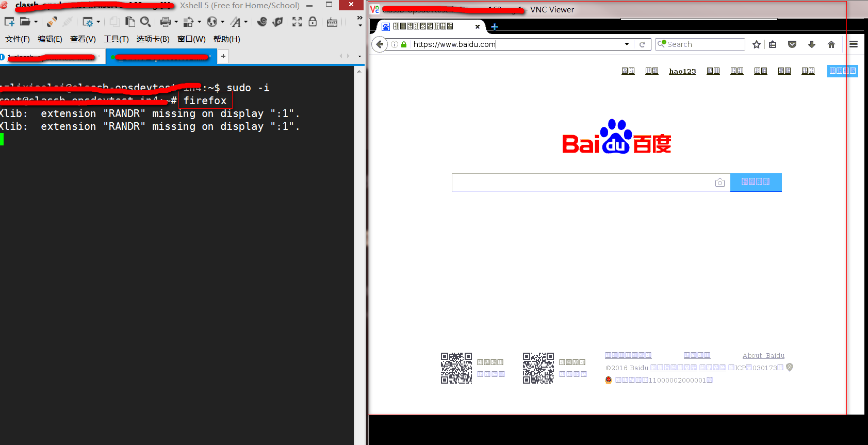
Task: Click the Pocket icon in Firefox toolbar
Action: [x=792, y=44]
